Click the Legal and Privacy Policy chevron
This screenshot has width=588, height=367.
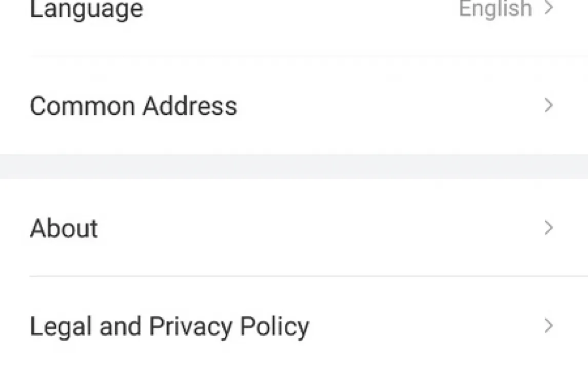point(549,325)
